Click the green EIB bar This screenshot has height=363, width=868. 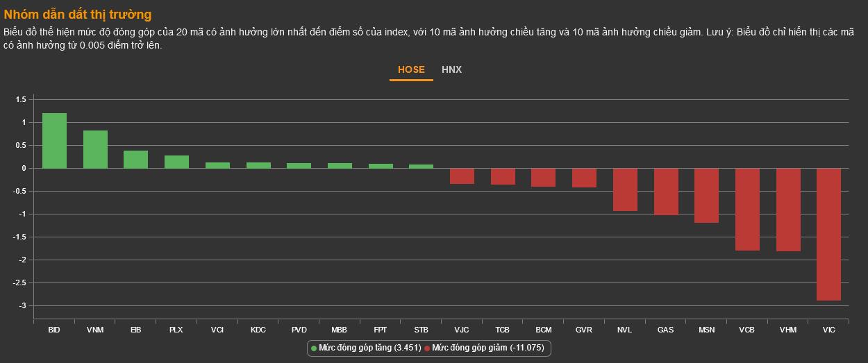[x=136, y=160]
